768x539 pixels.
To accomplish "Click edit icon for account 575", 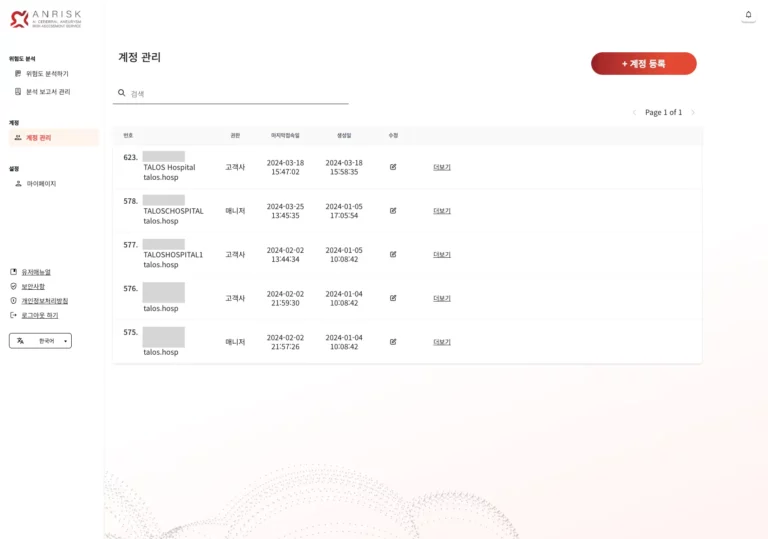I will (x=393, y=341).
